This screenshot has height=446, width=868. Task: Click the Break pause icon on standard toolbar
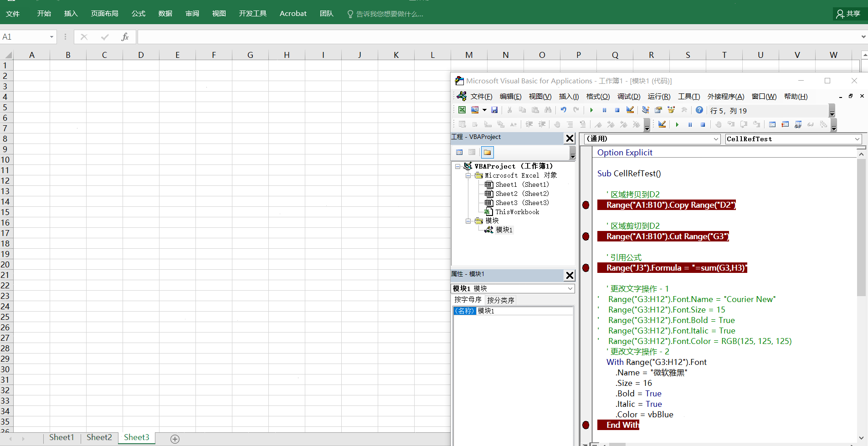[x=604, y=110]
